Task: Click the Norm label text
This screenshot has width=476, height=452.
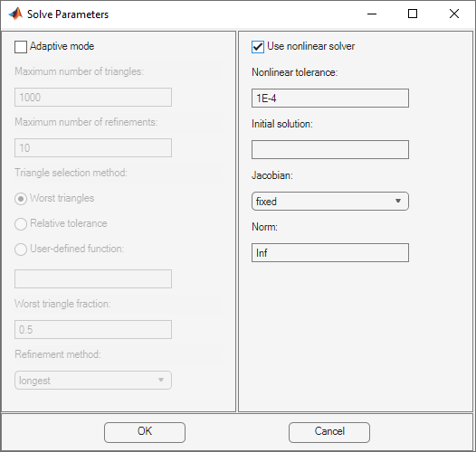Action: click(x=264, y=227)
